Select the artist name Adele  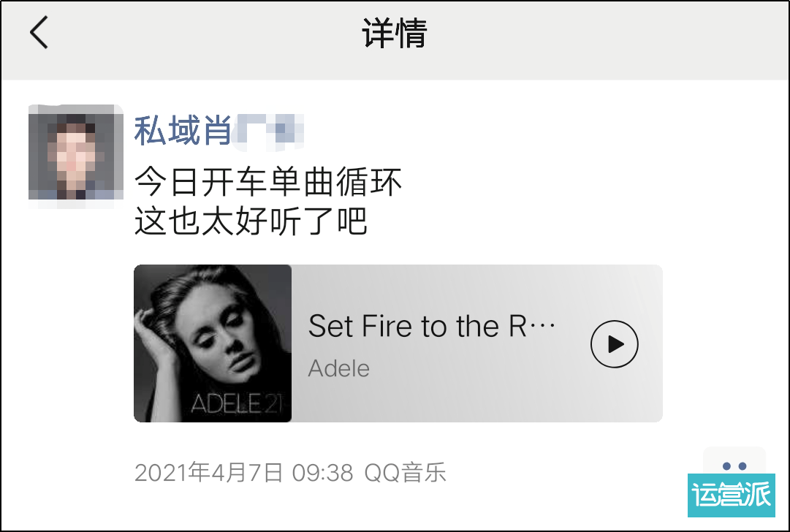coord(338,368)
